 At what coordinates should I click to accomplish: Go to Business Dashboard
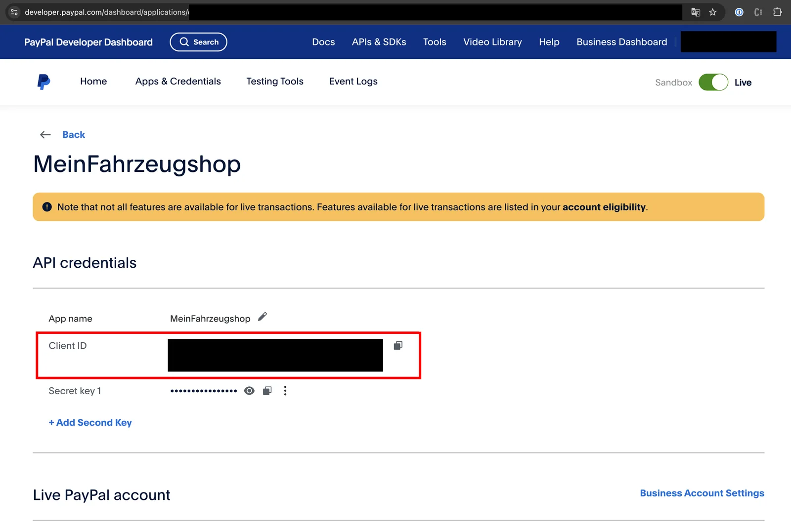pyautogui.click(x=622, y=42)
